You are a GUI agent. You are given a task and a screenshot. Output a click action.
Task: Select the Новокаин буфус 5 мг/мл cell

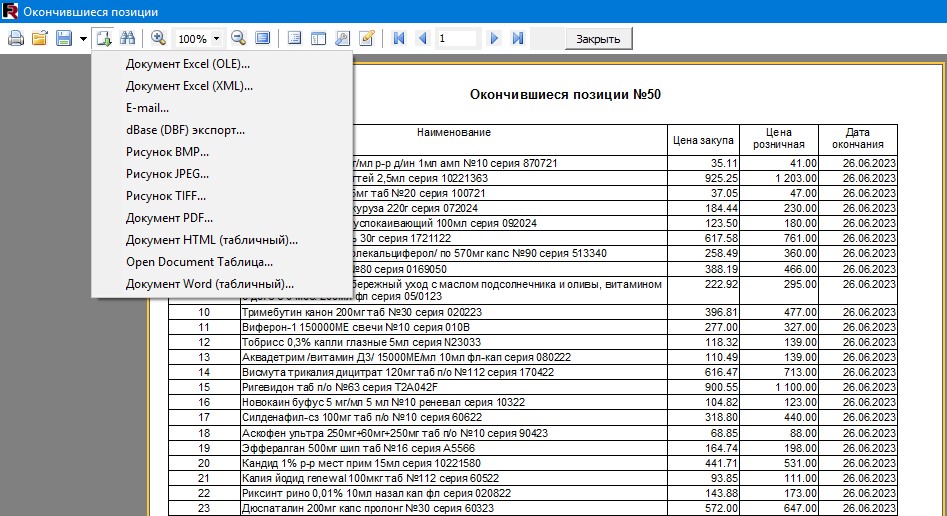pos(454,403)
